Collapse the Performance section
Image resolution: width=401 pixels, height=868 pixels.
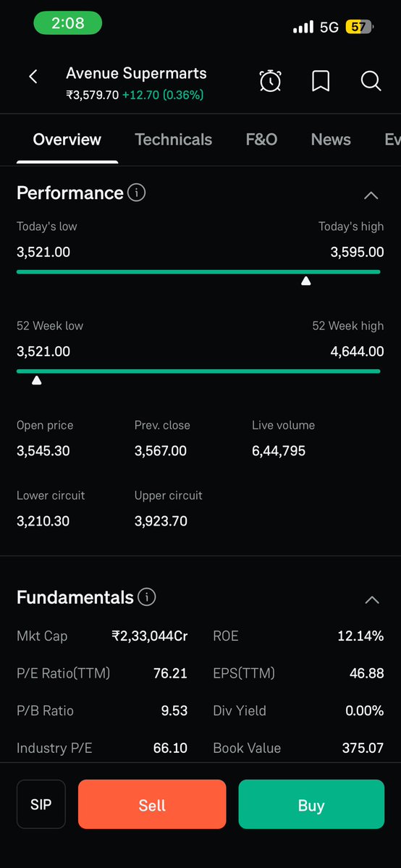pyautogui.click(x=371, y=195)
